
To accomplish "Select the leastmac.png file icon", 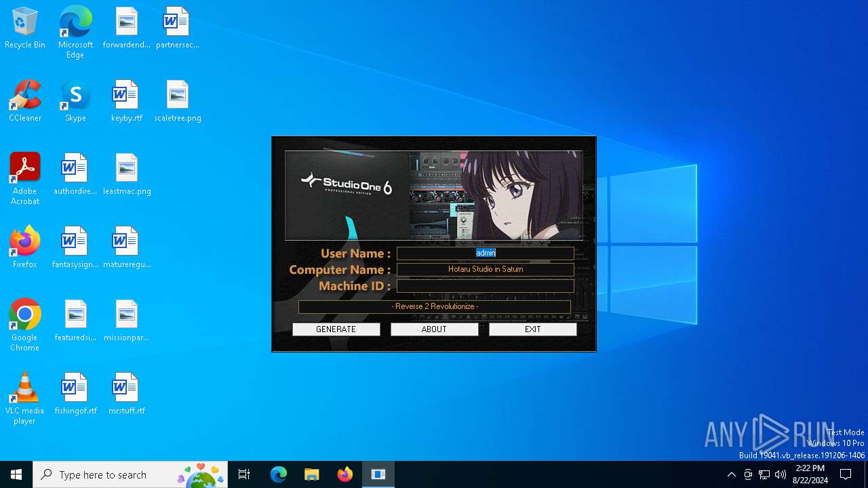I will (x=127, y=175).
